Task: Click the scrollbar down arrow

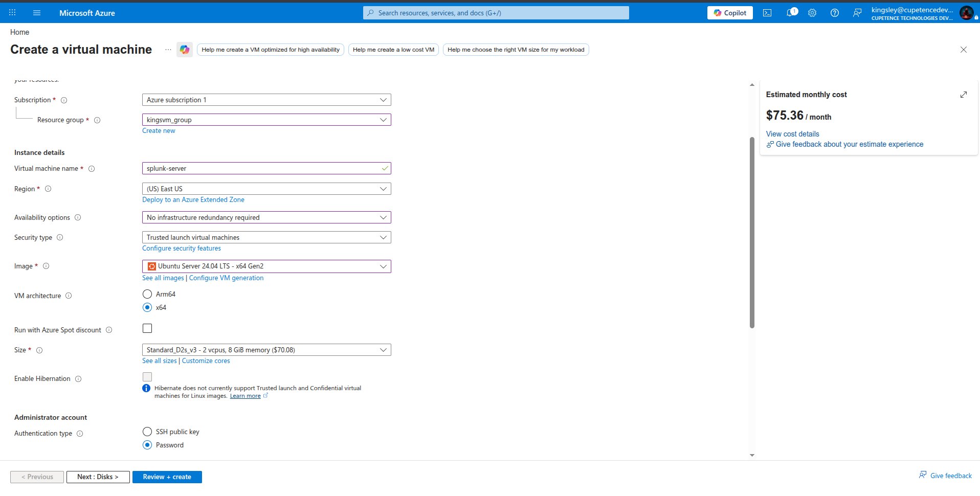Action: (752, 455)
